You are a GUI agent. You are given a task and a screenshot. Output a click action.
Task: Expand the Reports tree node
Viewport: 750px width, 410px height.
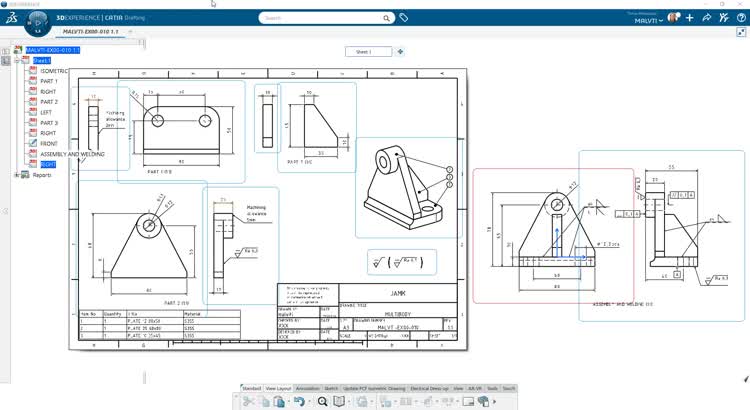pos(17,175)
